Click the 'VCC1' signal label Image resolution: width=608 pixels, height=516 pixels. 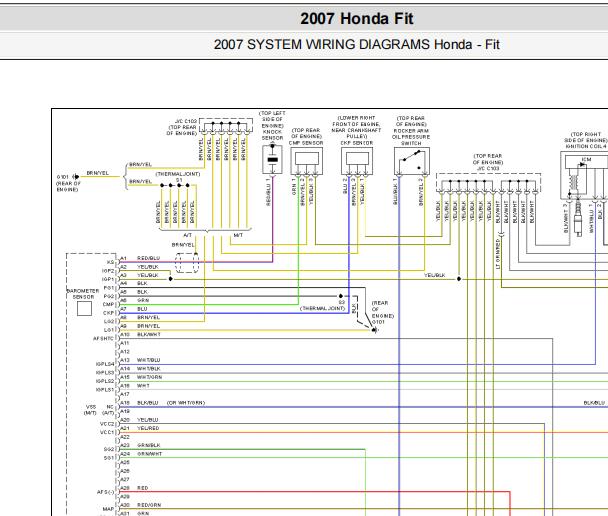(x=107, y=432)
